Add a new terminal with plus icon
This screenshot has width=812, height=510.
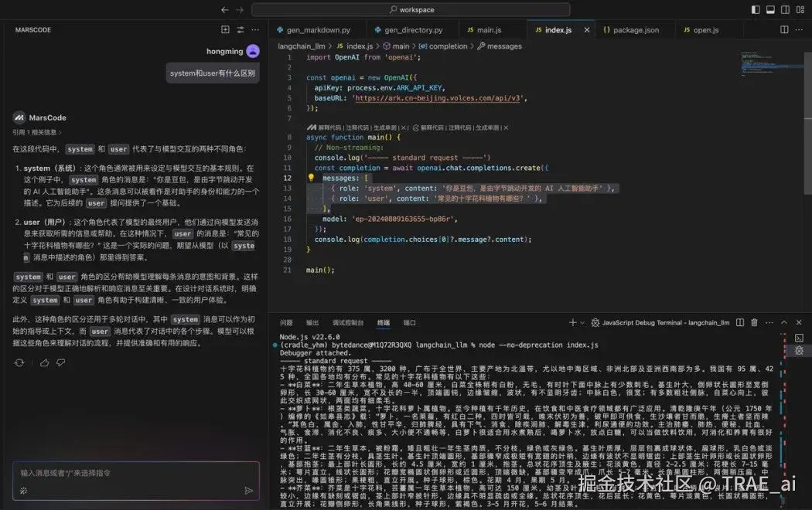click(x=573, y=323)
